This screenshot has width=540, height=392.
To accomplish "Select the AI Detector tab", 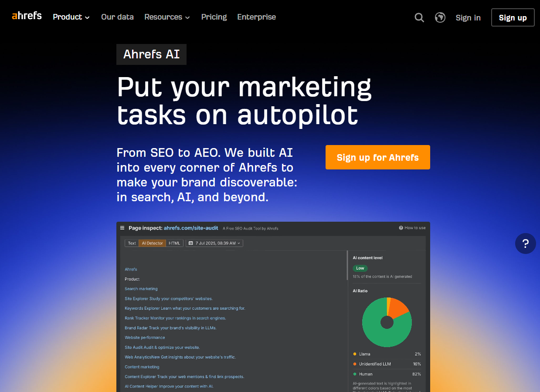I will tap(153, 243).
